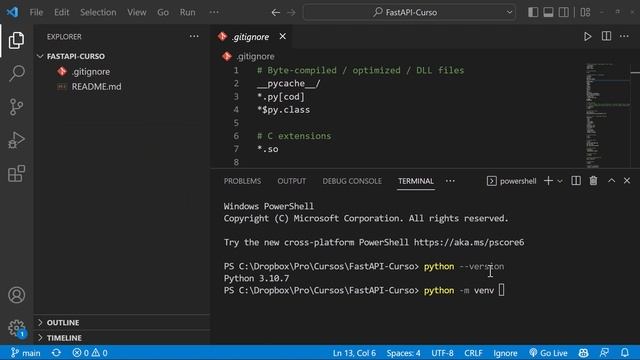Create a new terminal with plus icon
The image size is (640, 360).
click(x=548, y=181)
